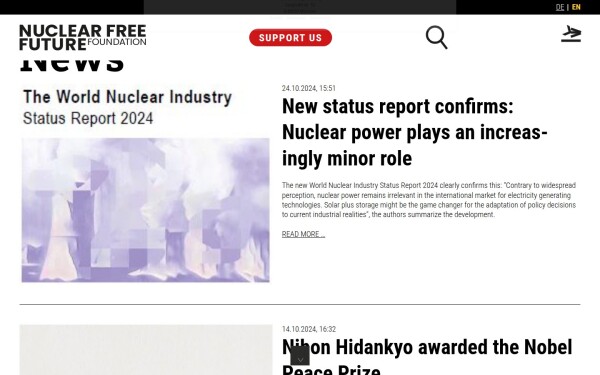The height and width of the screenshot is (375, 600).
Task: Click the Nihon Hidankyo article thumbnail image
Action: click(x=146, y=350)
